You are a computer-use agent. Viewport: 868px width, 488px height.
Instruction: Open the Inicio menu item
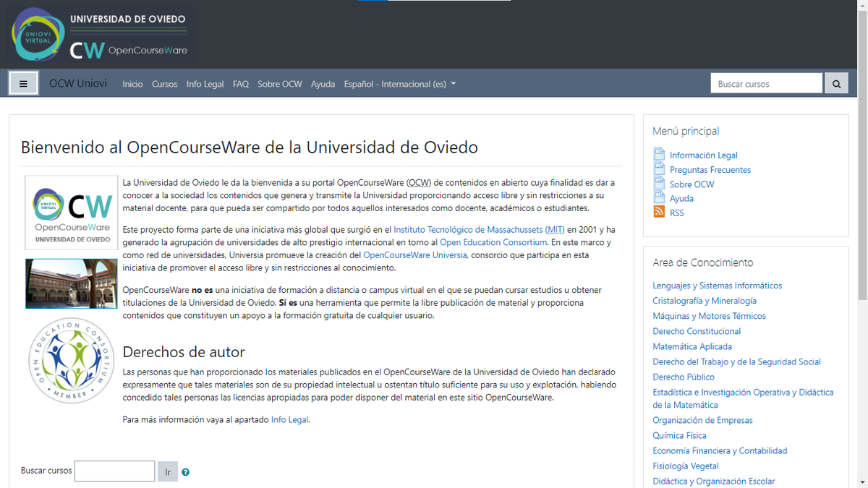coord(132,84)
